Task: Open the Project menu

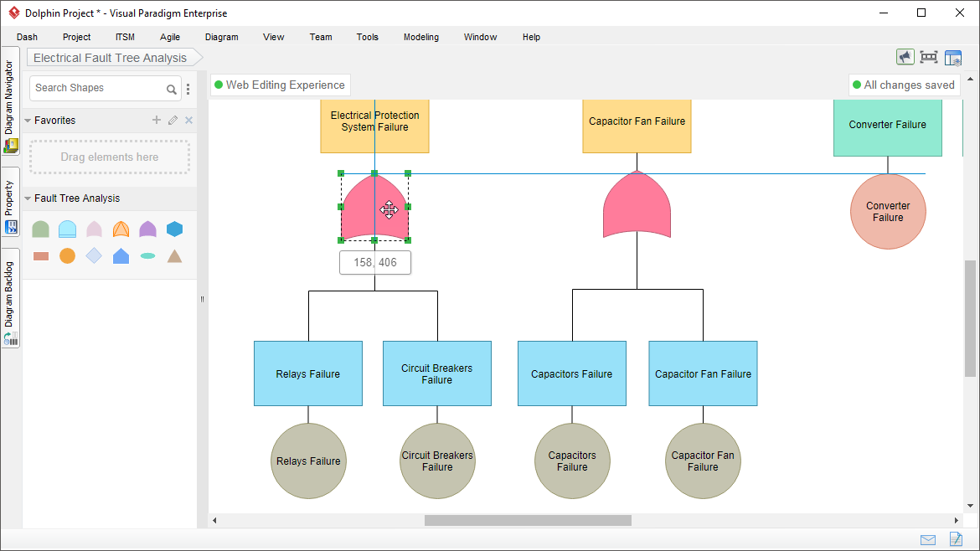Action: click(x=76, y=37)
